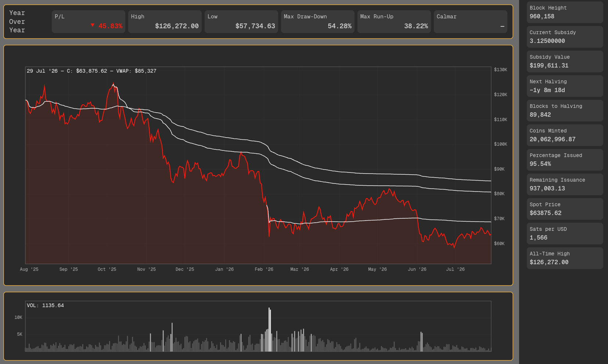Click the Max Run-Up stat card
Image resolution: width=608 pixels, height=364 pixels.
[394, 22]
